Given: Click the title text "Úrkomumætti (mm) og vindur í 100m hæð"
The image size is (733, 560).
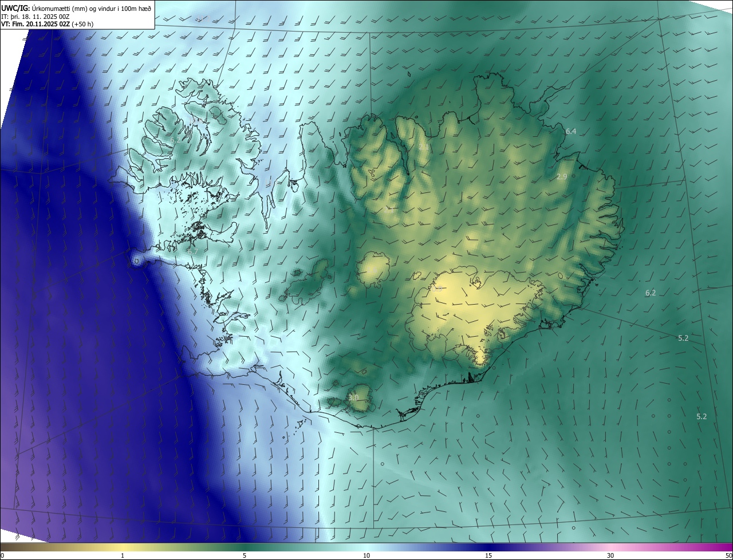Looking at the screenshot, I should (91, 9).
